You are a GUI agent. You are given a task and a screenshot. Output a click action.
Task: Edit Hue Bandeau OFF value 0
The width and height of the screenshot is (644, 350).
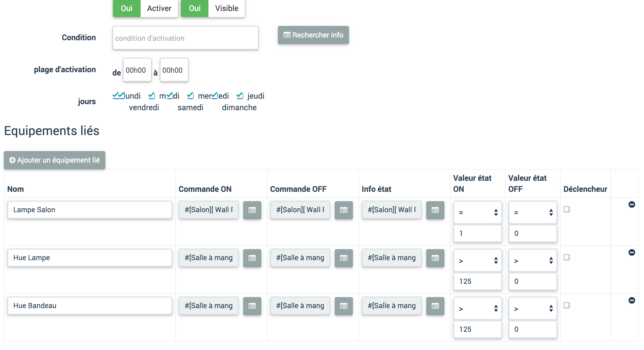pyautogui.click(x=533, y=330)
